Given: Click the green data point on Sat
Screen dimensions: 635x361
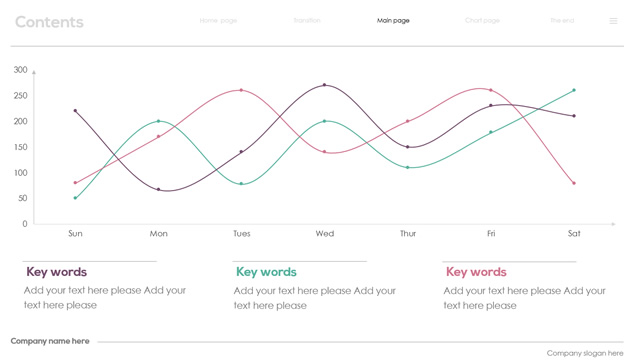Looking at the screenshot, I should pos(574,90).
